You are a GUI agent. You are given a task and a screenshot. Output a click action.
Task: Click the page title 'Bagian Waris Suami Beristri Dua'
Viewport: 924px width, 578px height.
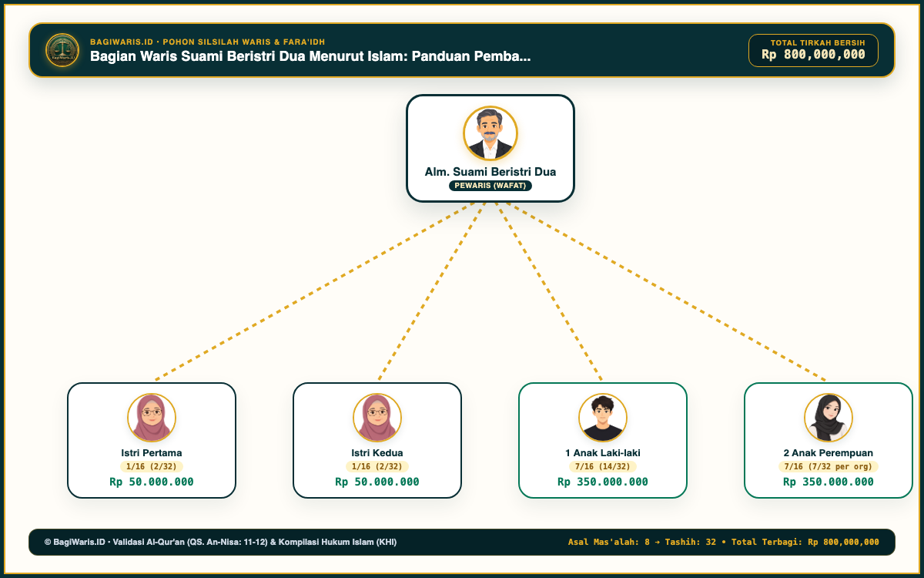[310, 56]
